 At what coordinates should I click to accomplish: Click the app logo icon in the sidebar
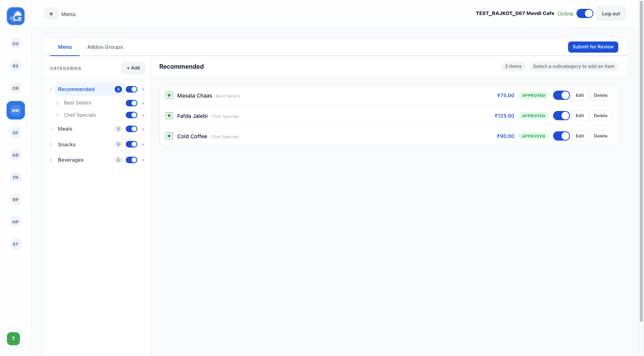pos(16,16)
